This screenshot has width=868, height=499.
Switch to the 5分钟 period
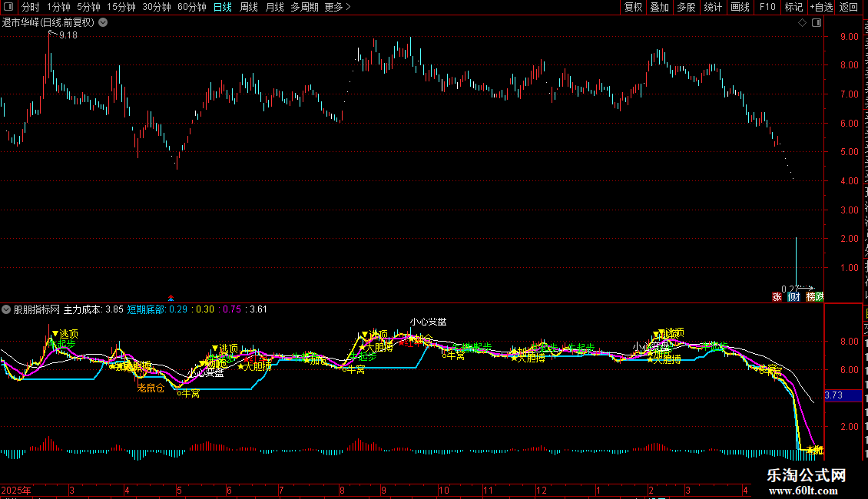tap(88, 7)
